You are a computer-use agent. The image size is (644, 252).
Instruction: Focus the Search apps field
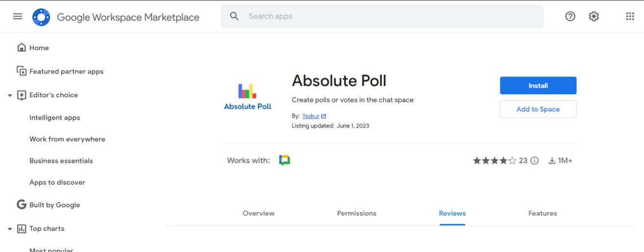(x=382, y=16)
